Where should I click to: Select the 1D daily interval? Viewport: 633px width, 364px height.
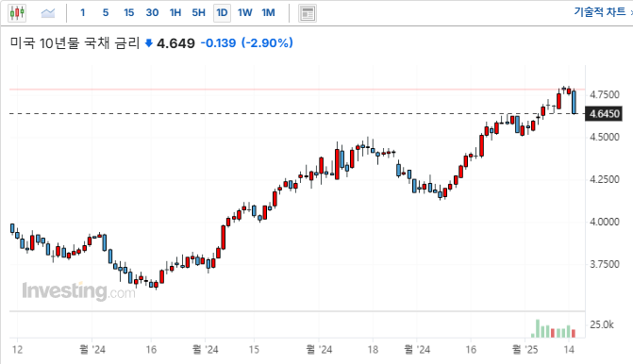point(222,13)
